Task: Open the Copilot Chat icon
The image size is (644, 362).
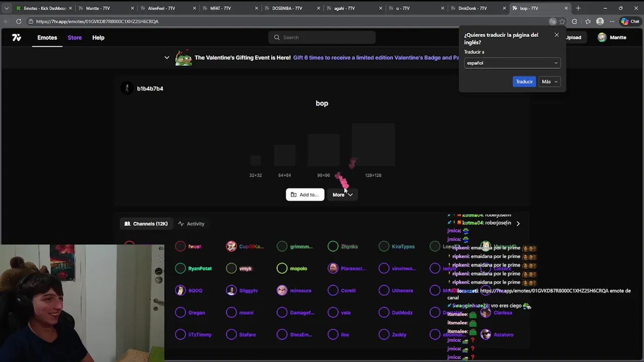Action: pos(629,21)
